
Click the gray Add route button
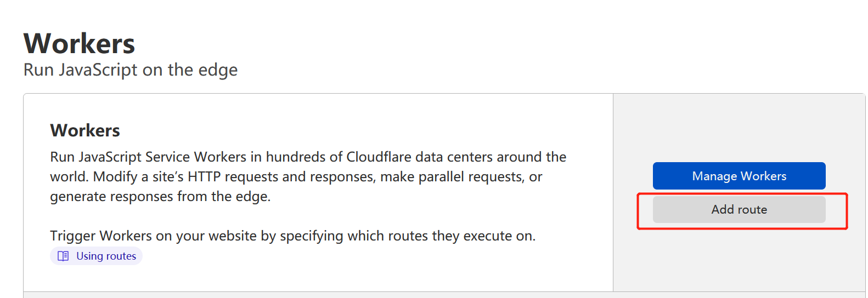click(x=739, y=210)
